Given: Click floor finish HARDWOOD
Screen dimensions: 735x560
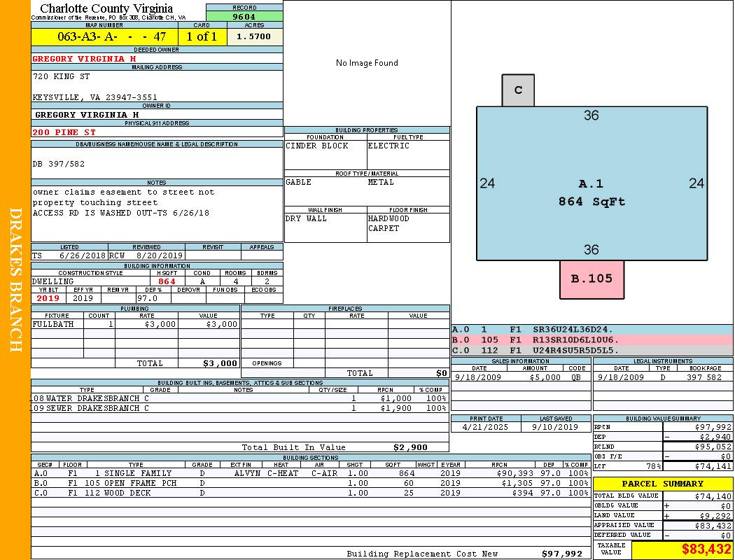Looking at the screenshot, I should [388, 218].
